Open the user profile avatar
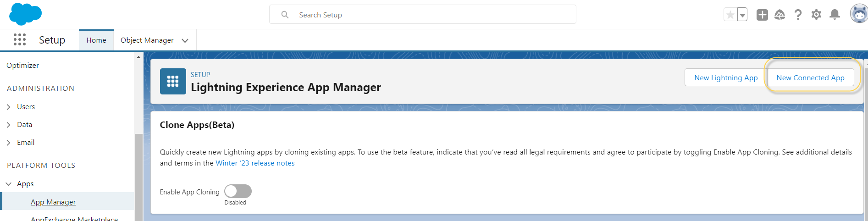 pyautogui.click(x=859, y=14)
